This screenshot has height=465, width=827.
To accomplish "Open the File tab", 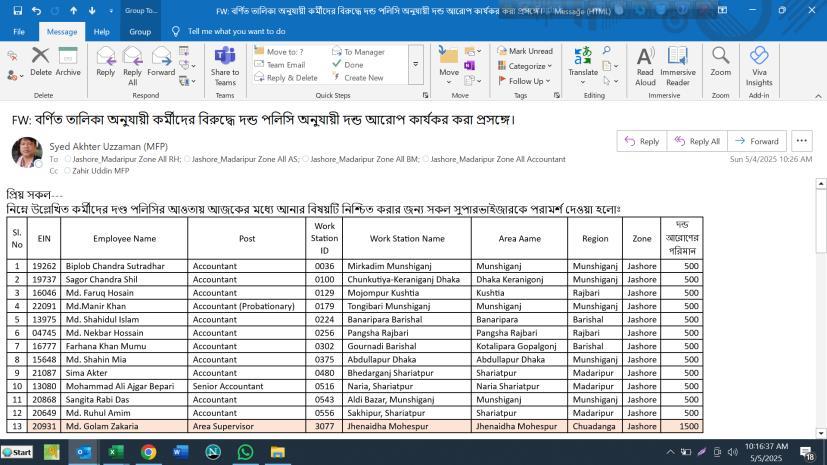I will 19,32.
